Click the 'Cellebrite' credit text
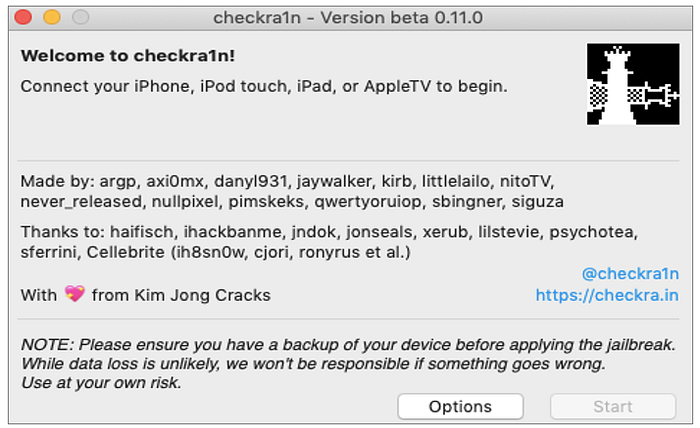Image resolution: width=700 pixels, height=428 pixels. click(125, 252)
